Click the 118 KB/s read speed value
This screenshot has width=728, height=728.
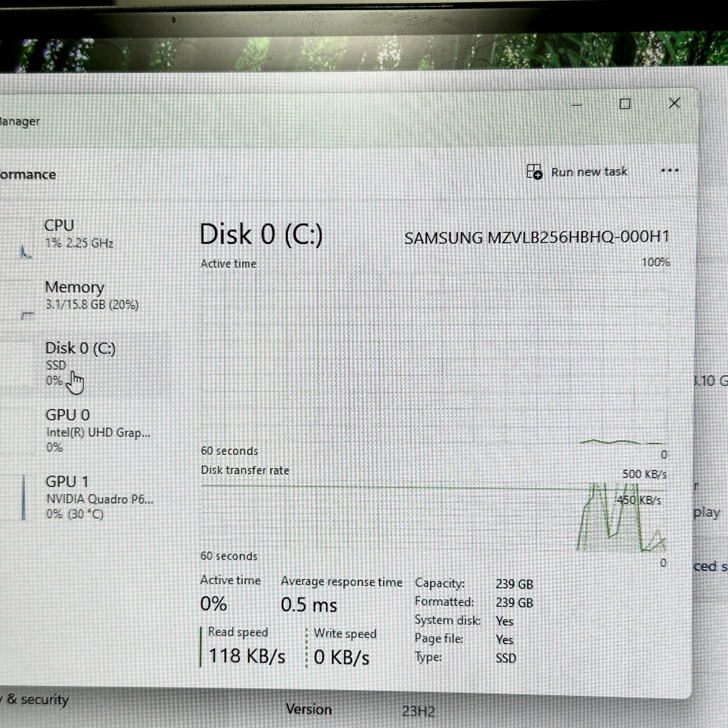[x=247, y=656]
